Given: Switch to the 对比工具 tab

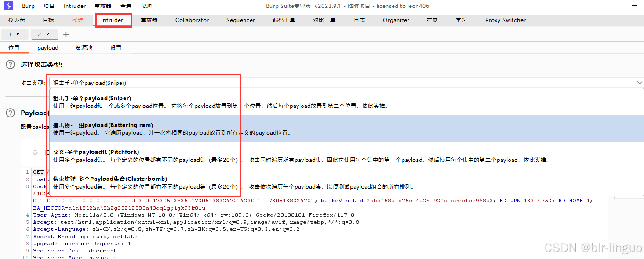Looking at the screenshot, I should pos(324,20).
